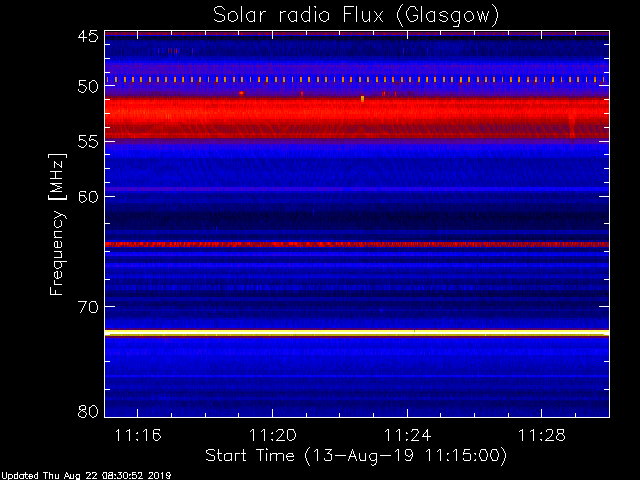
Task: Click the "Frequency [MHz]" vertical axis title
Action: click(x=57, y=224)
